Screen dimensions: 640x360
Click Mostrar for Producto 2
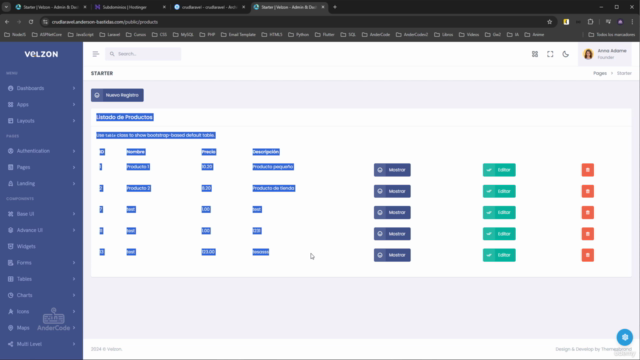click(392, 191)
